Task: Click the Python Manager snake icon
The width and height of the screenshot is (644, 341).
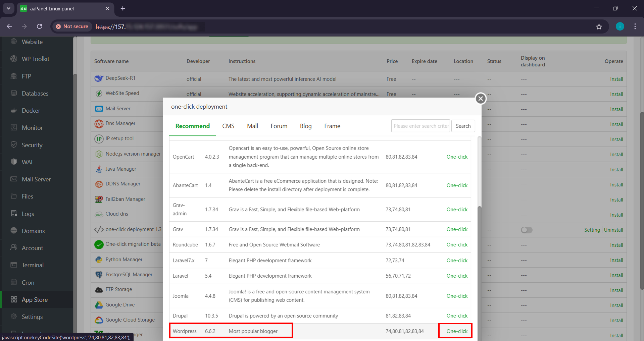Action: coord(99,259)
